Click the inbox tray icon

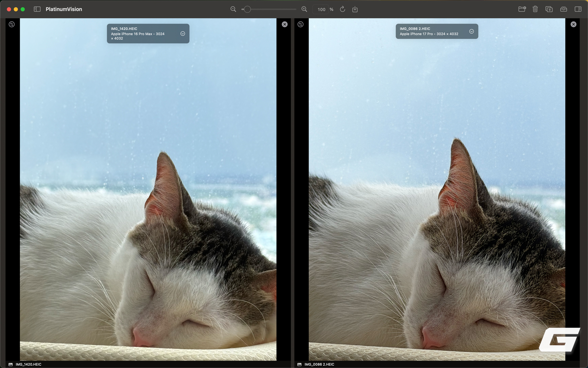(x=564, y=9)
